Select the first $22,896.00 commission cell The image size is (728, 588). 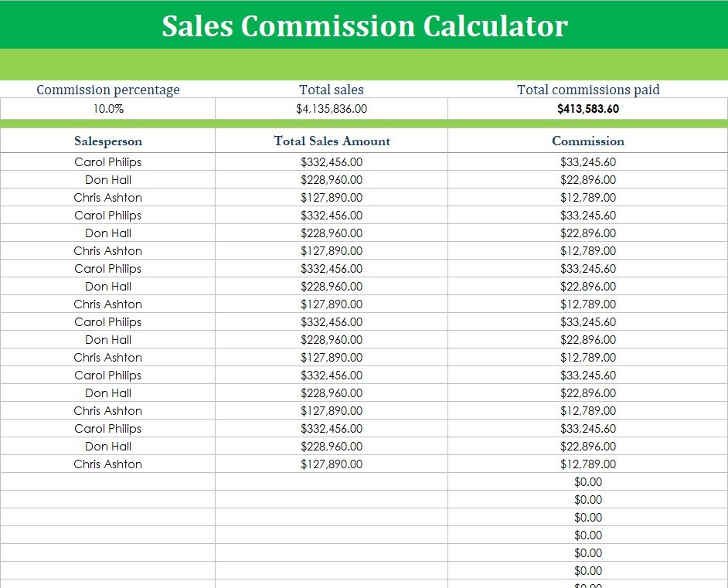588,180
